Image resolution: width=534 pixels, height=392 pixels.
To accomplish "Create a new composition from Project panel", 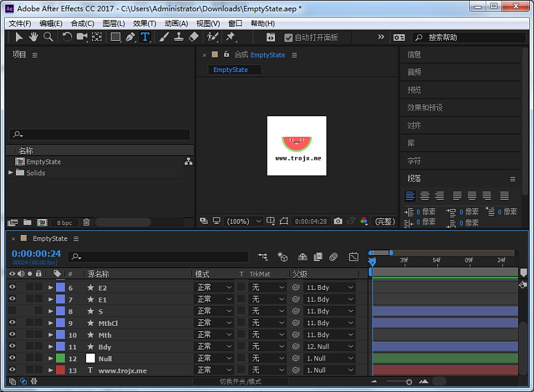I will tap(42, 222).
